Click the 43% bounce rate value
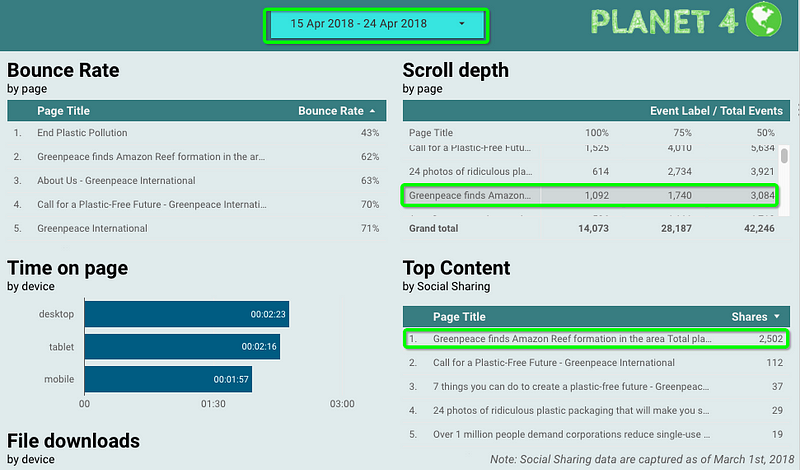Viewport: 800px width, 470px height. [x=370, y=133]
